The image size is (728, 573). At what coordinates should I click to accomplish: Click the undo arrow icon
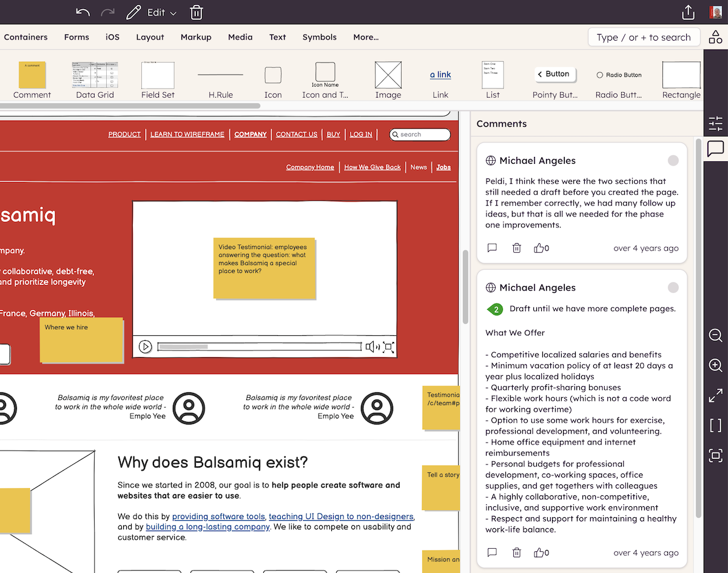(x=83, y=13)
